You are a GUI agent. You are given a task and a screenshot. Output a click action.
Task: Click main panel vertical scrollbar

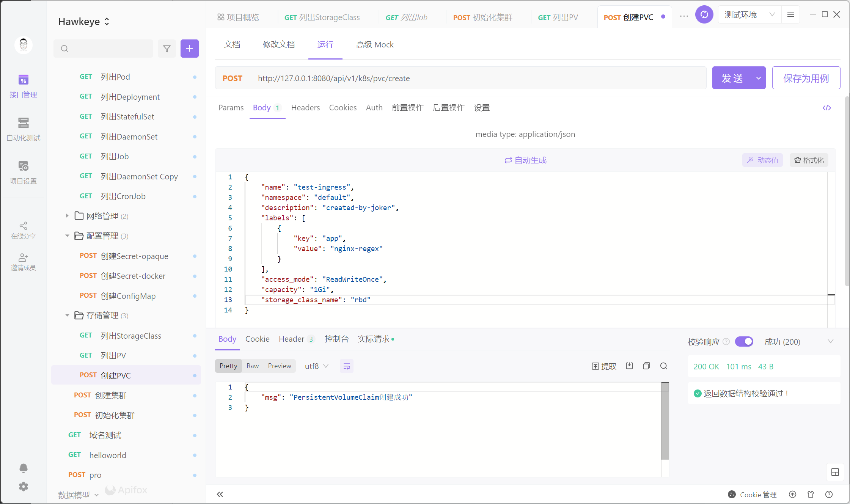(847, 191)
